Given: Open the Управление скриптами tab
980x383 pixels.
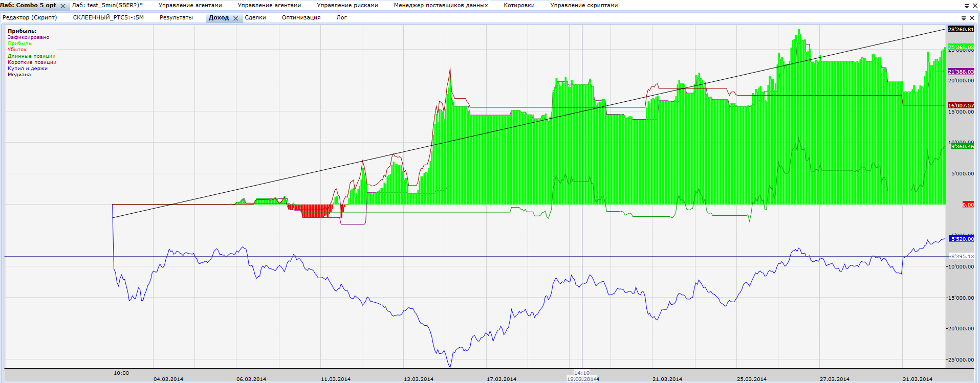Looking at the screenshot, I should point(584,5).
